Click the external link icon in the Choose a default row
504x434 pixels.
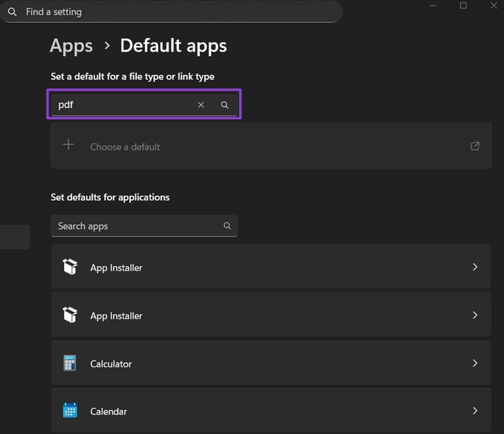[x=475, y=146]
